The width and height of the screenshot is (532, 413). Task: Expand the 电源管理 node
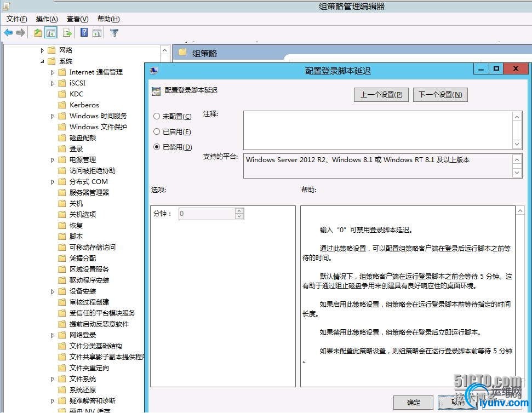point(53,160)
